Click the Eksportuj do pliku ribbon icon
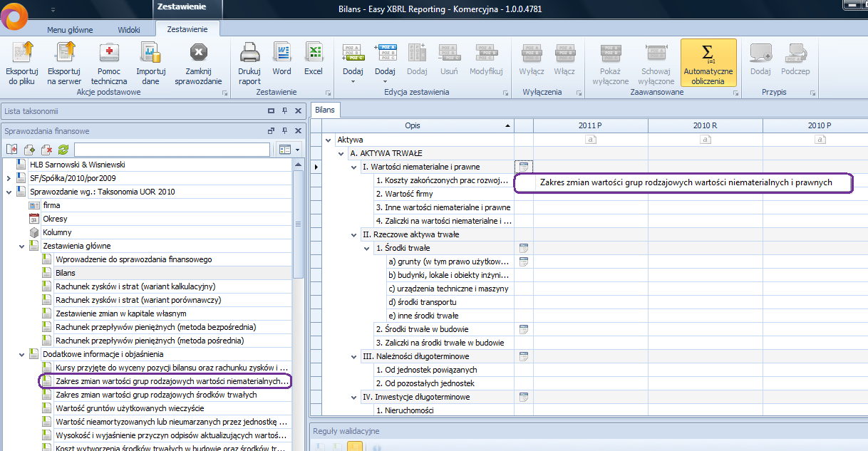Screen dimensions: 868x451 22,53
